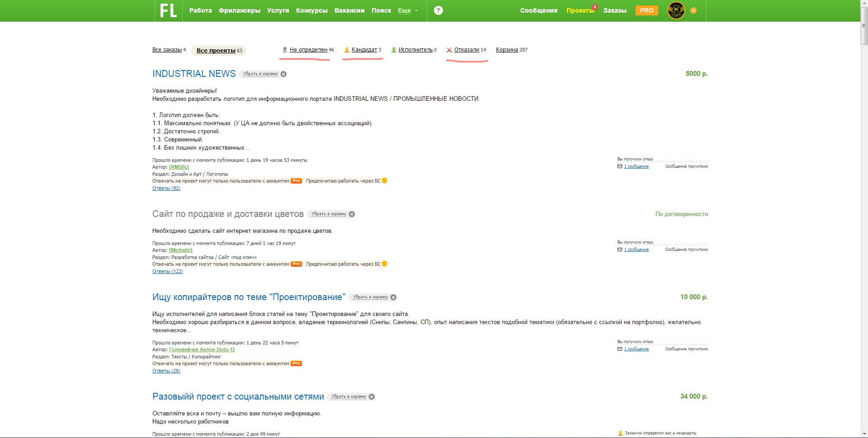The width and height of the screenshot is (868, 438).
Task: Open Поиск in the top navigation
Action: (x=381, y=10)
